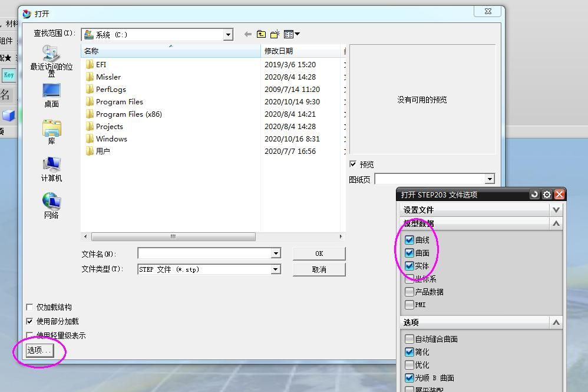Viewport: 588px width, 392px height.
Task: Click the reset arrow on STEP203 panel
Action: coord(534,195)
